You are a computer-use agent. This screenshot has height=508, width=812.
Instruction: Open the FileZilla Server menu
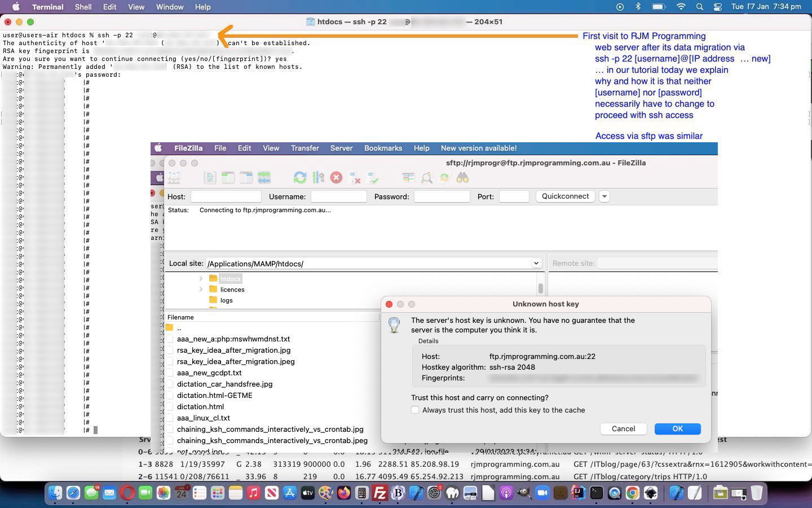(x=341, y=148)
